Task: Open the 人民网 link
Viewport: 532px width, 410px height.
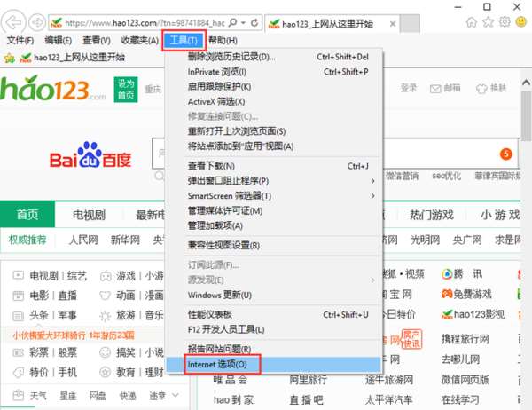Action: point(83,240)
